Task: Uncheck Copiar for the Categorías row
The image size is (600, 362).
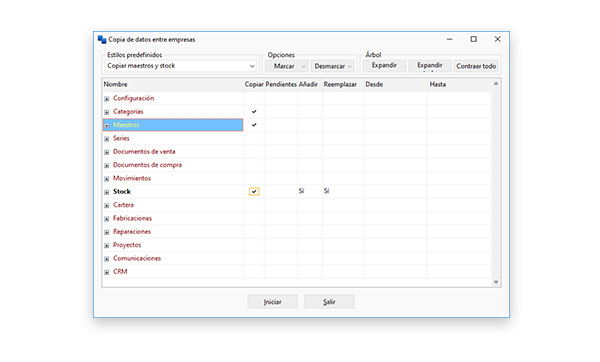Action: pos(254,111)
